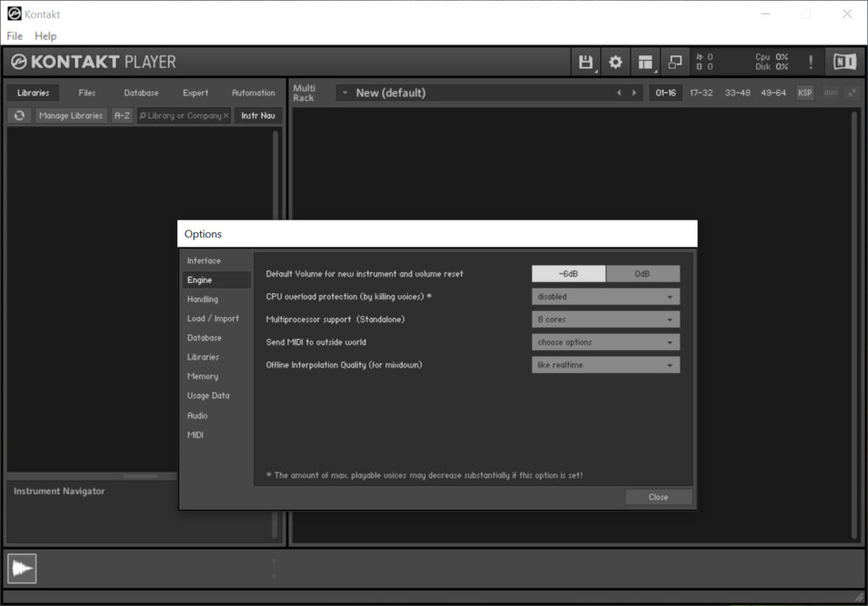Open the Help menu

[46, 36]
